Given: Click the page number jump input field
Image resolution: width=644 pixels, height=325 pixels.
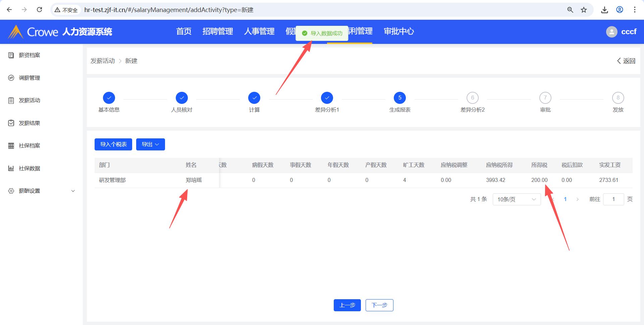Looking at the screenshot, I should pyautogui.click(x=613, y=199).
